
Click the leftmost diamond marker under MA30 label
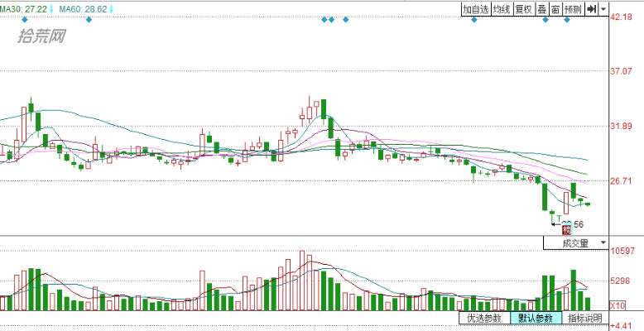point(24,19)
